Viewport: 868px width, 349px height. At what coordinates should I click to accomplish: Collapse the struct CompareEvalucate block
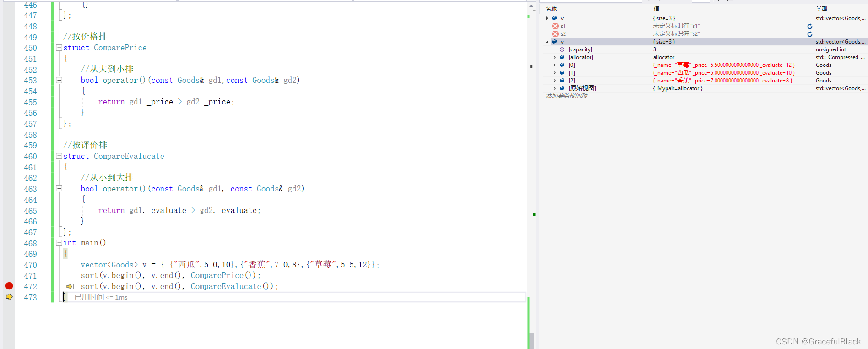59,156
